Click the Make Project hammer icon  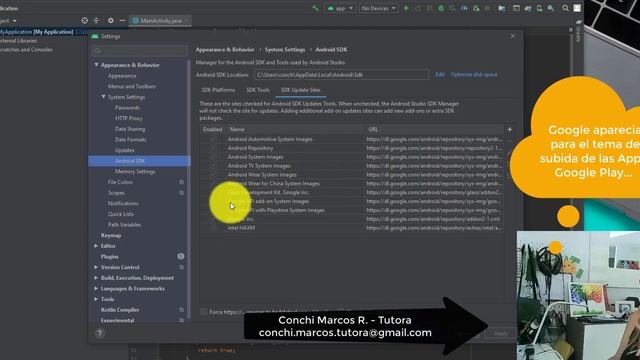pyautogui.click(x=315, y=8)
